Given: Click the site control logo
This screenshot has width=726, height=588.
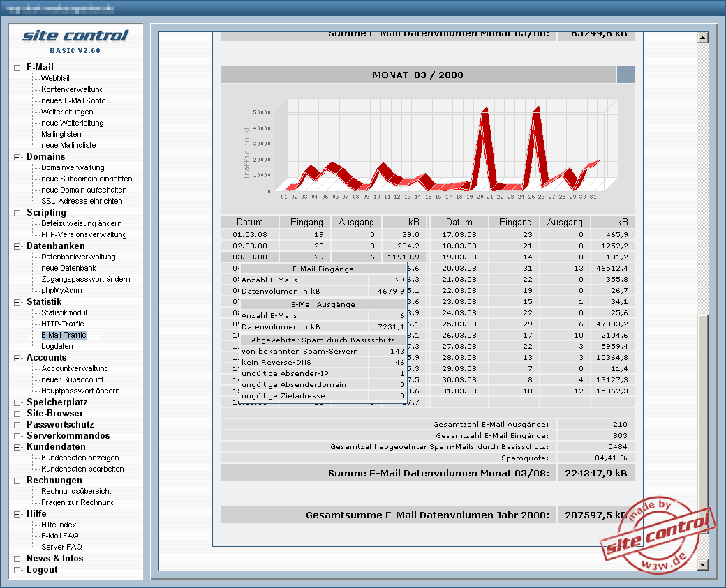Looking at the screenshot, I should pos(75,36).
